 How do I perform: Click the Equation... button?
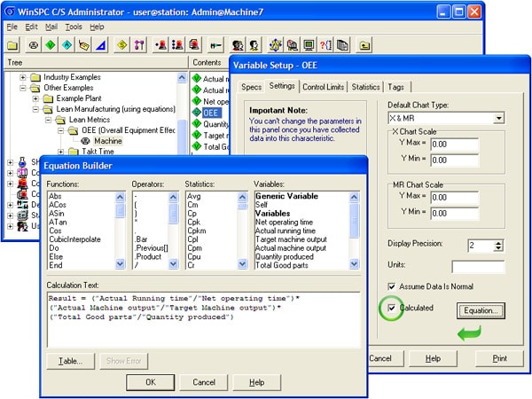(x=482, y=310)
